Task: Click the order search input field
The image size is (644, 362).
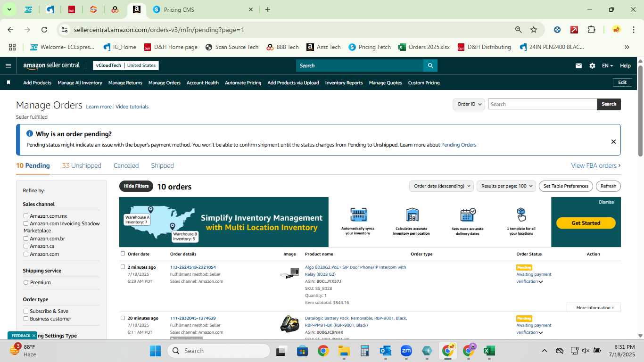Action: (542, 104)
